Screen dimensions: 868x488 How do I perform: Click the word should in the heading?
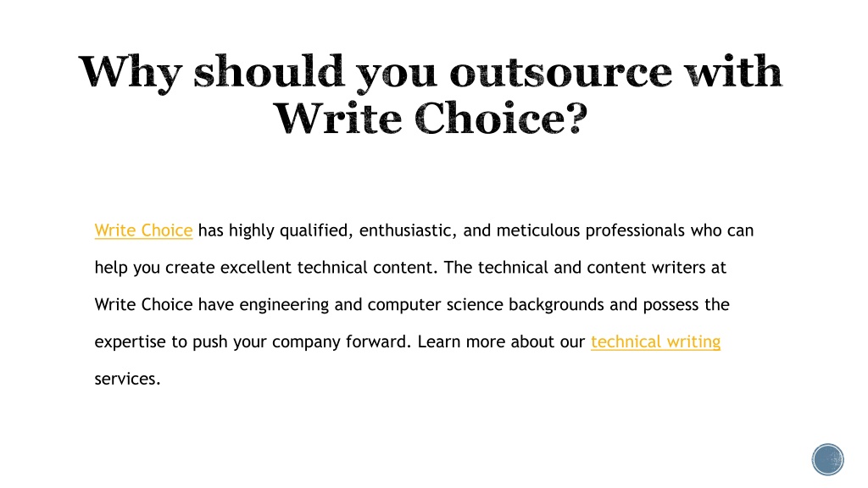pyautogui.click(x=269, y=71)
